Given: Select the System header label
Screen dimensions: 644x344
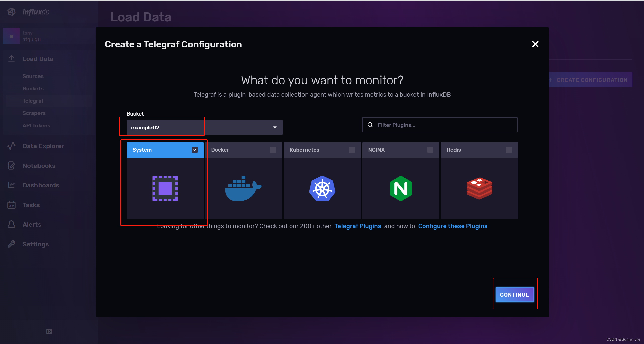Looking at the screenshot, I should (x=142, y=150).
